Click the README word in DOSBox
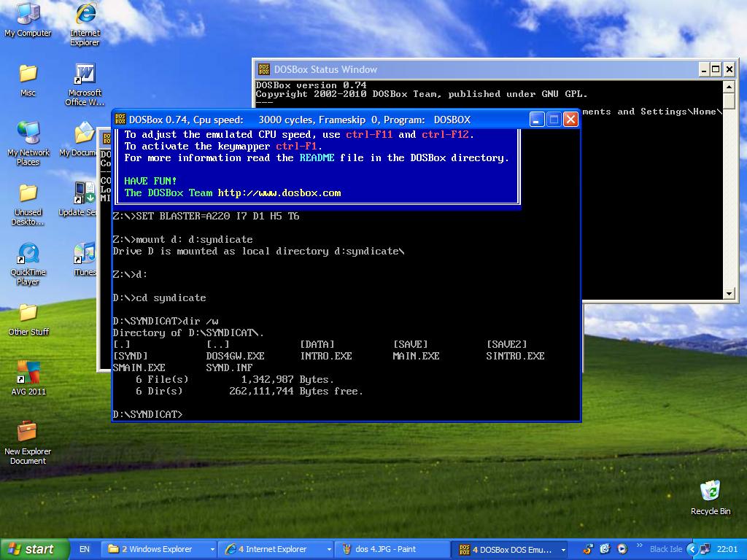 click(317, 157)
